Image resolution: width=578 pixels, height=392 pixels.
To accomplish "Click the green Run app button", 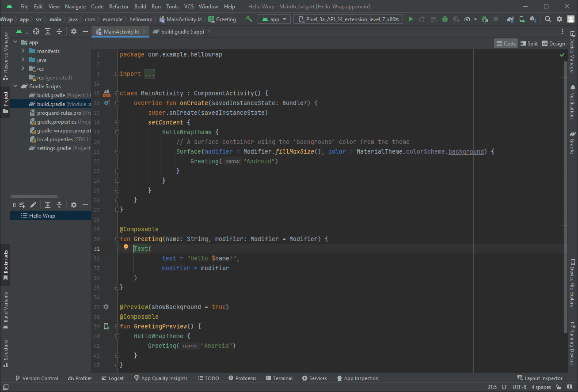I will coord(411,19).
